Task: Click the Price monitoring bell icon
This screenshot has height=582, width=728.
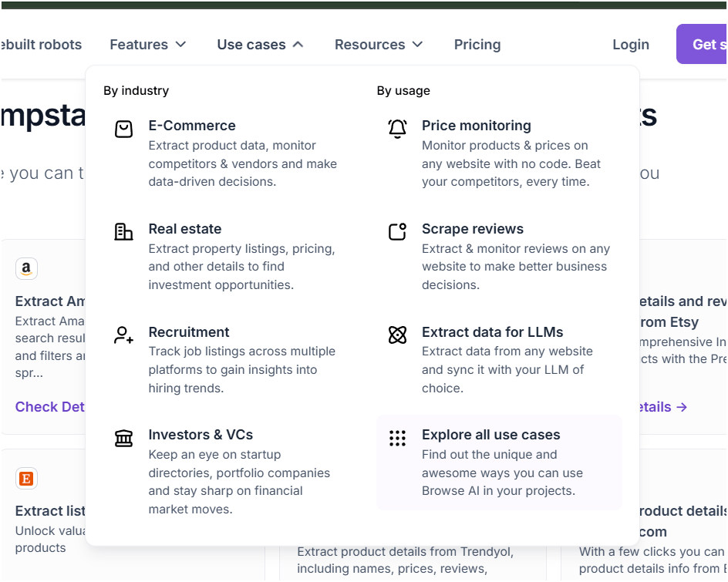Action: tap(397, 129)
